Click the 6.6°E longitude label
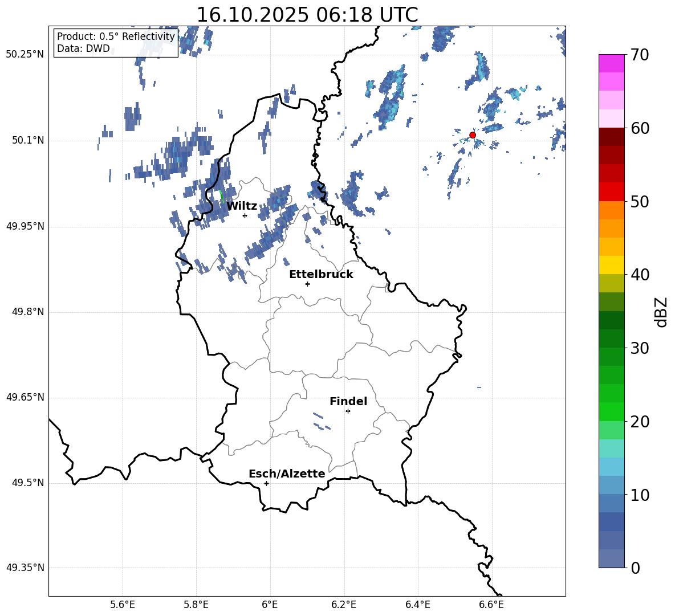Image resolution: width=675 pixels, height=616 pixels. click(x=491, y=605)
